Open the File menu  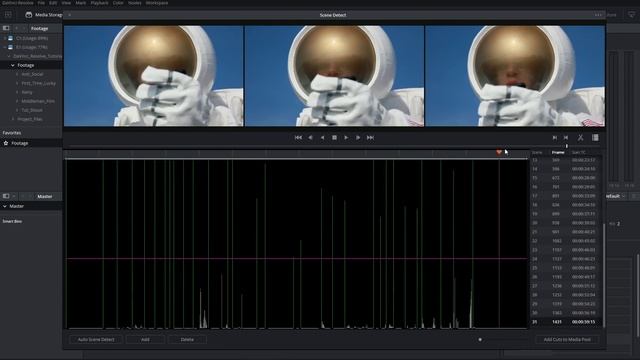tap(41, 3)
